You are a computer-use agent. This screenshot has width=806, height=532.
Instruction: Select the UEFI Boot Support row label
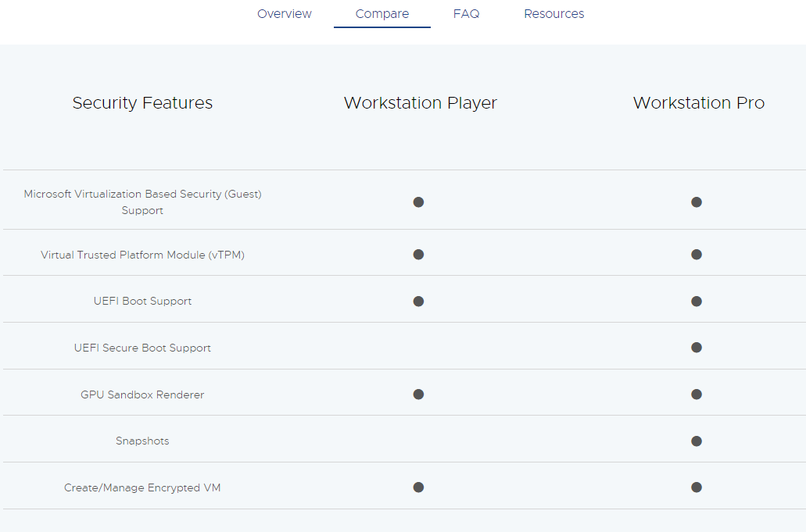[142, 301]
